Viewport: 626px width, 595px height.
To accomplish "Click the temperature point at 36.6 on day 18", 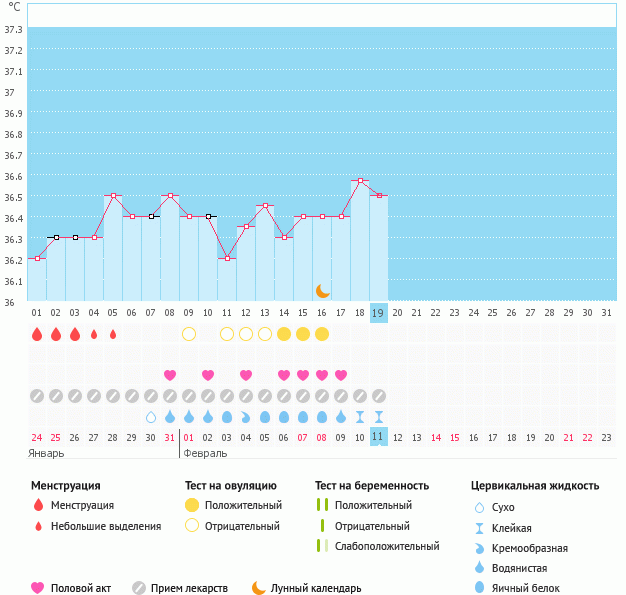I will 361,181.
